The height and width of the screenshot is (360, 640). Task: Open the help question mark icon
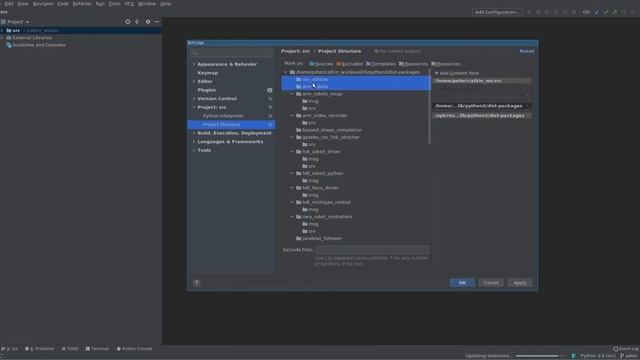click(x=196, y=283)
